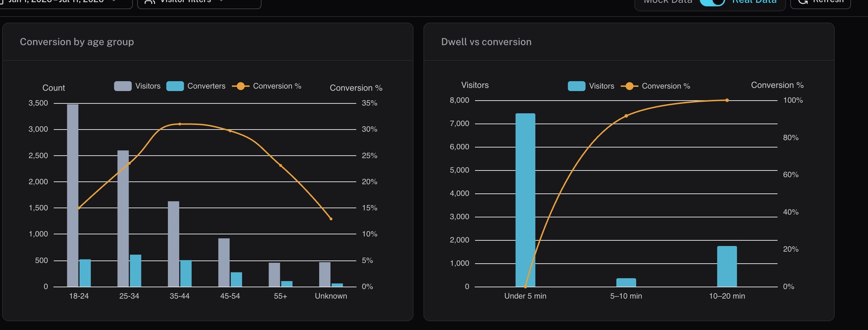This screenshot has width=868, height=330.
Task: Open the Visitor filters dropdown
Action: coord(199,2)
